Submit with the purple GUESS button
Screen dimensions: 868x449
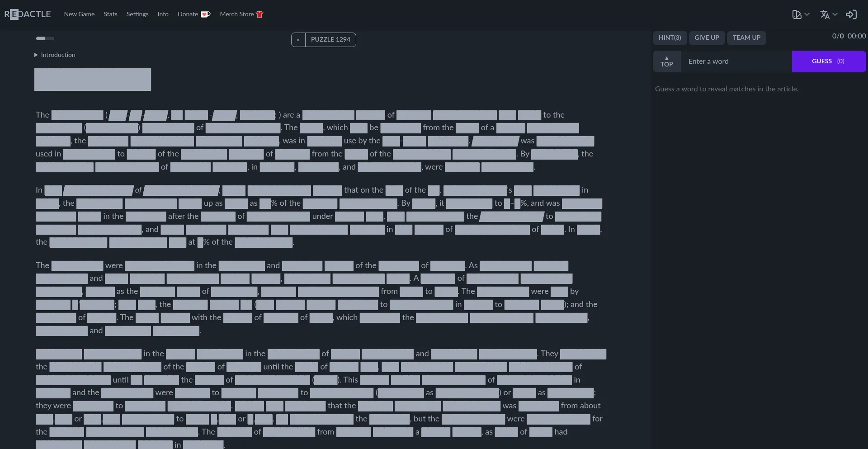828,61
